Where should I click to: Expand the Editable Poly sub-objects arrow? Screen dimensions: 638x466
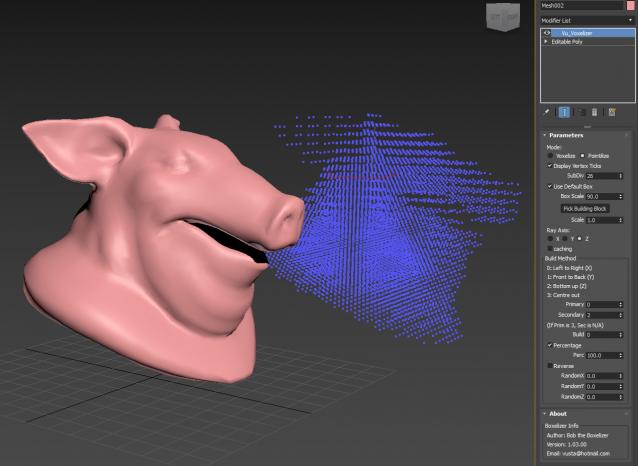546,42
